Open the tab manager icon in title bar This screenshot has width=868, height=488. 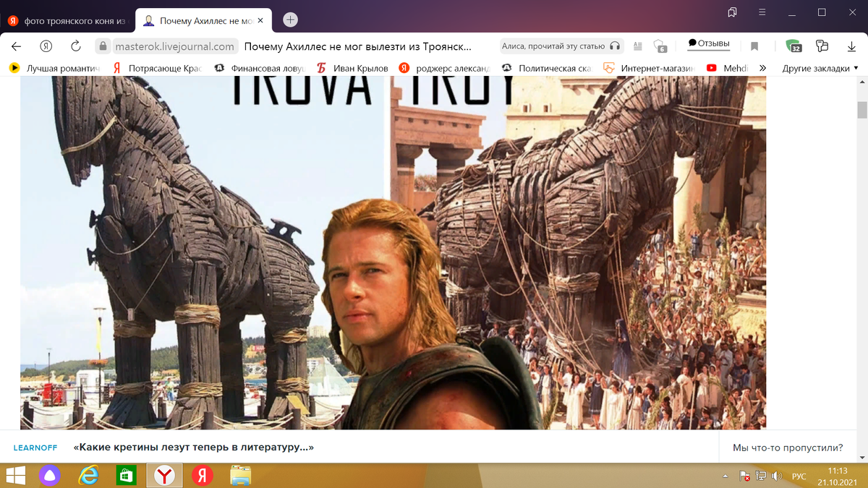(x=732, y=12)
